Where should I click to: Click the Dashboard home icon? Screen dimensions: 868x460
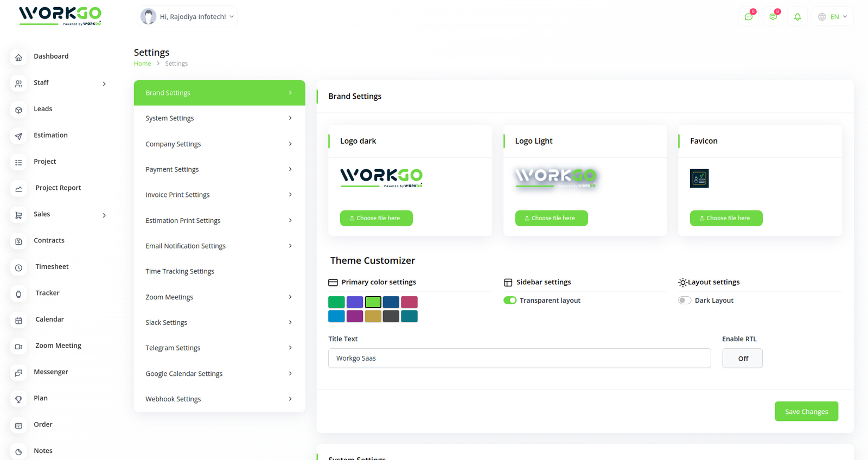click(x=18, y=57)
